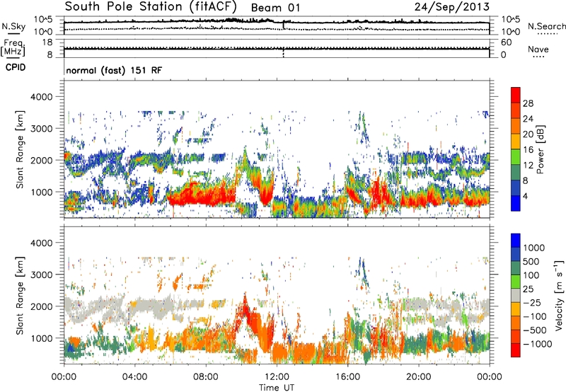
Task: Click the Nave legend label
Action: pos(538,49)
